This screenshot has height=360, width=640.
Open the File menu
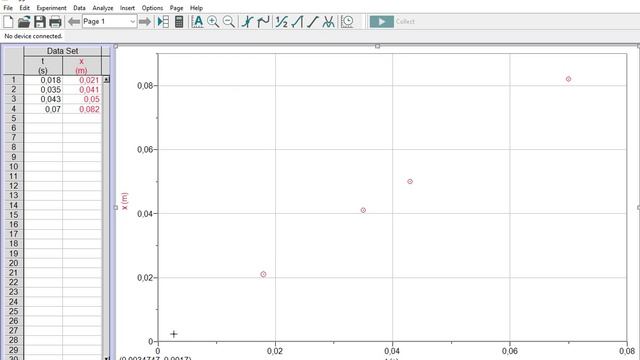[8, 8]
